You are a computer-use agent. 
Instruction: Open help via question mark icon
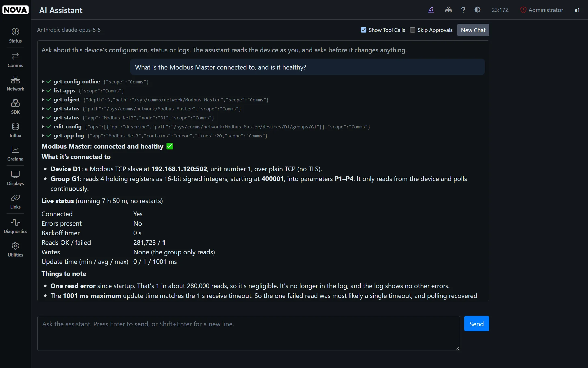463,10
